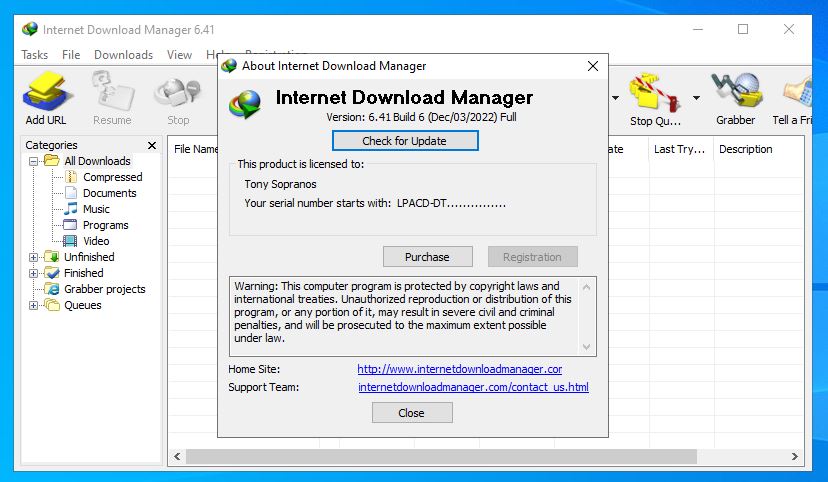Image resolution: width=828 pixels, height=482 pixels.
Task: Expand the Queues tree node
Action: 34,305
